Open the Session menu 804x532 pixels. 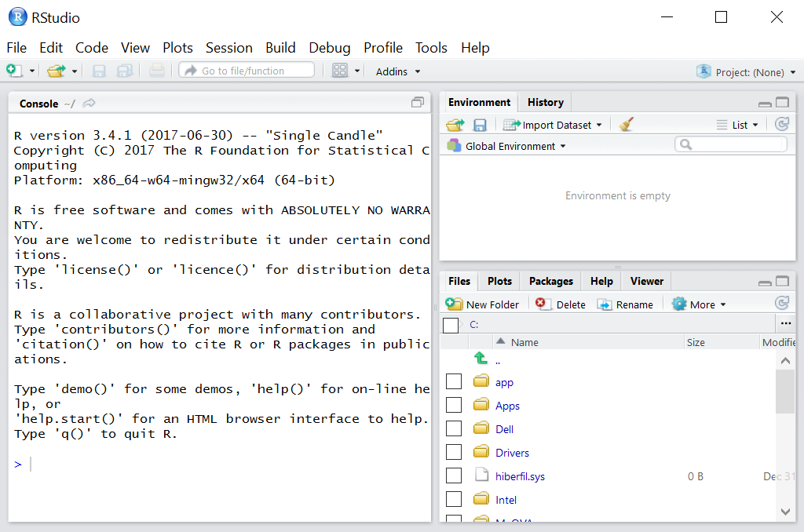point(228,48)
